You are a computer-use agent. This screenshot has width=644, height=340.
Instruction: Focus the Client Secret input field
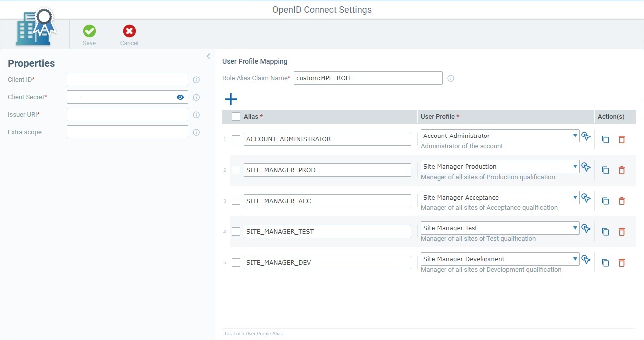click(127, 97)
